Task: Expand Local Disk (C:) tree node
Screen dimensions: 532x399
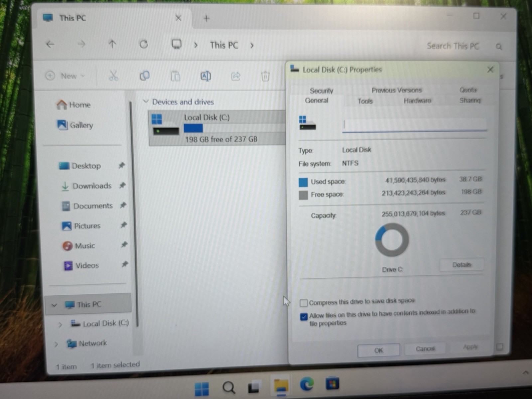Action: pos(60,325)
